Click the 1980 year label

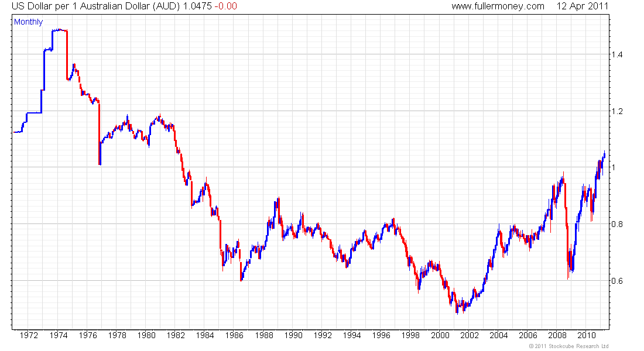click(146, 335)
